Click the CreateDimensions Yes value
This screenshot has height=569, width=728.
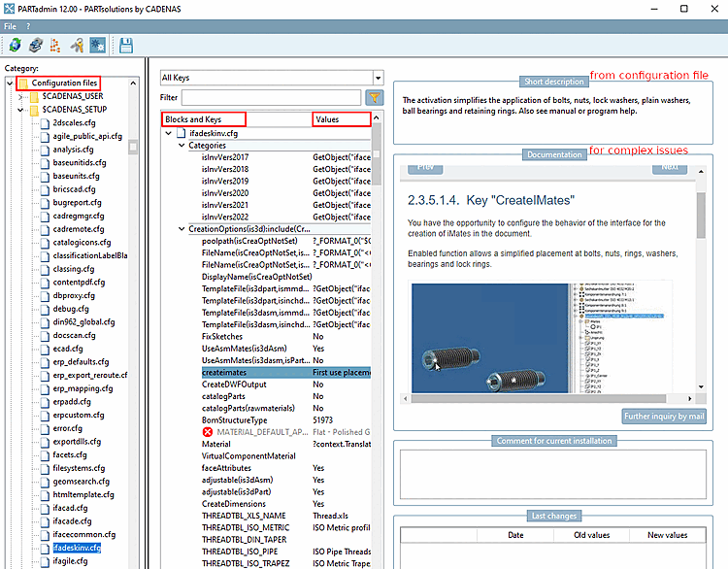(318, 504)
